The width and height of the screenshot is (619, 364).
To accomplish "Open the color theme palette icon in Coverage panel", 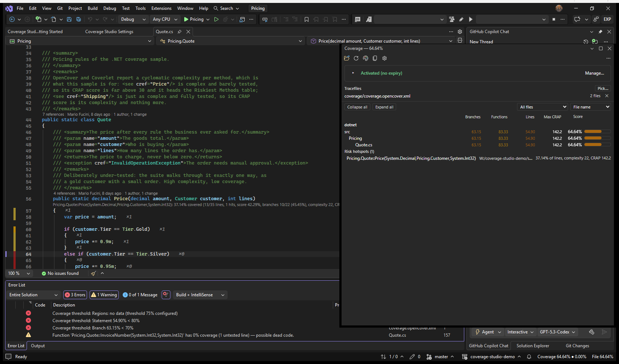I will click(x=366, y=58).
